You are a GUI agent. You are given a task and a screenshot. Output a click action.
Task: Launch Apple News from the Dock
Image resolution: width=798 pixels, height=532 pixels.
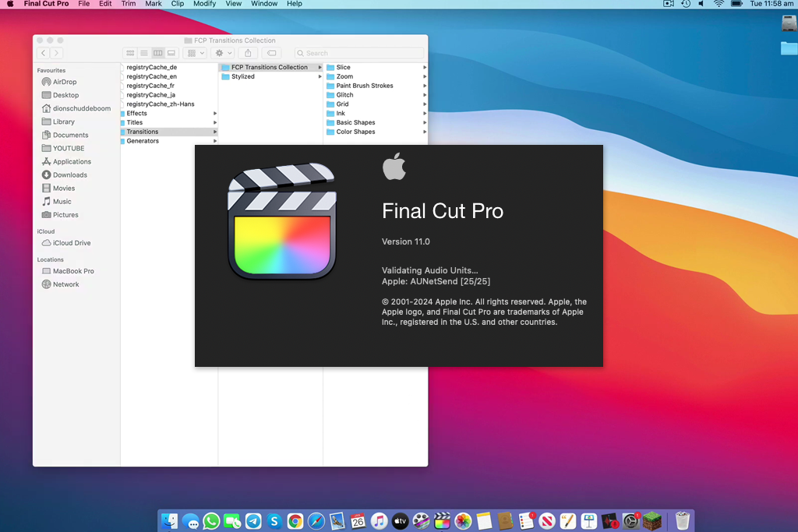point(547,521)
